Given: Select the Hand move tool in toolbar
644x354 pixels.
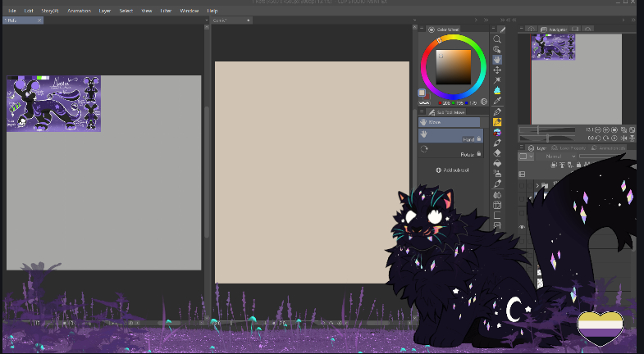Looking at the screenshot, I should tap(497, 59).
